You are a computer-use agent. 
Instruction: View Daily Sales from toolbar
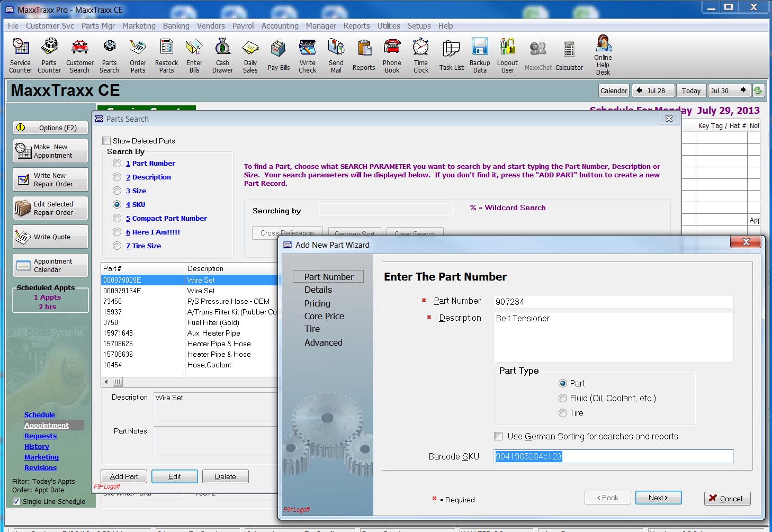[250, 56]
